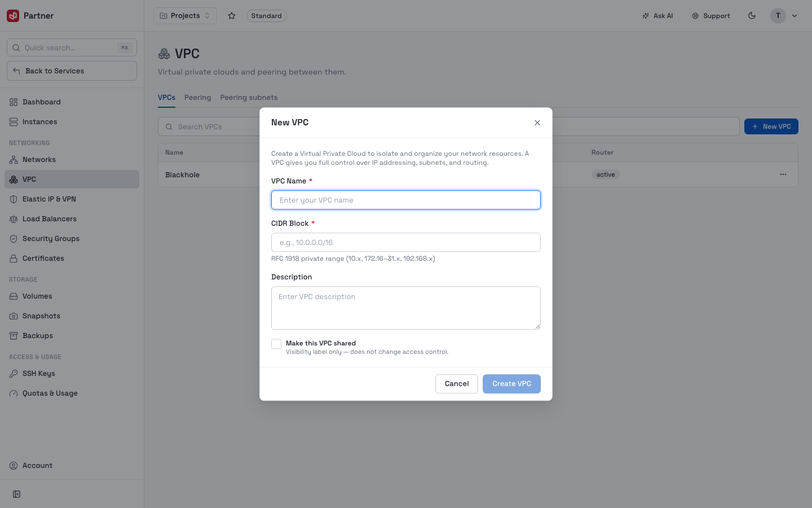Image resolution: width=812 pixels, height=508 pixels.
Task: Check Make this VPC shared
Action: (276, 344)
